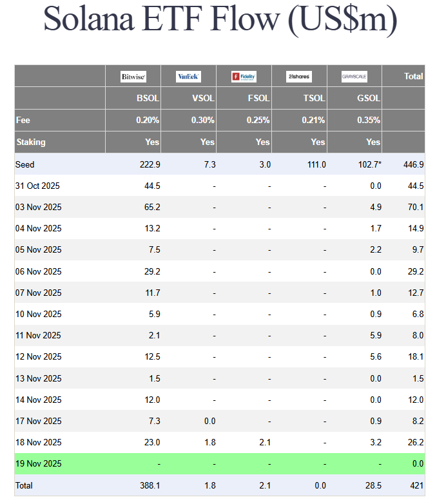Click the Staking row label
Screen dimensions: 446x504
coord(30,142)
